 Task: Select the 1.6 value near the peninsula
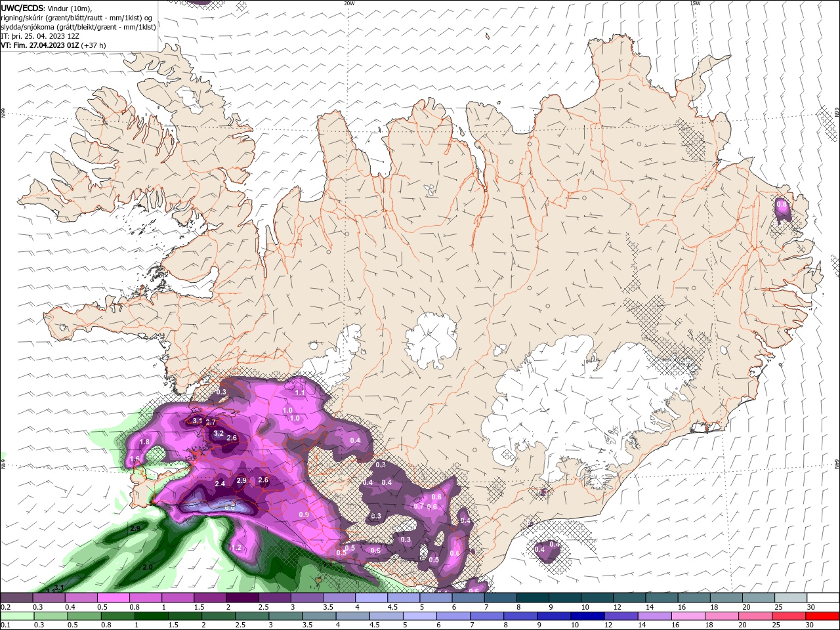pos(135,459)
